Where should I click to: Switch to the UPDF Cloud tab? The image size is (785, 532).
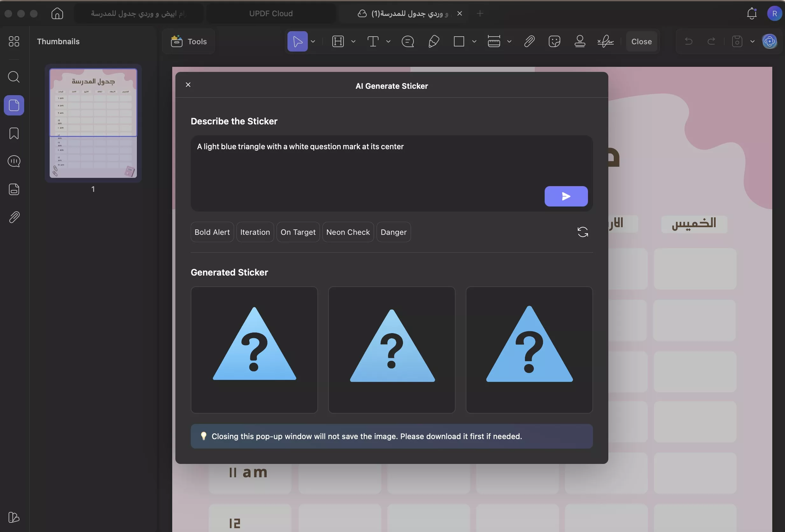click(271, 13)
